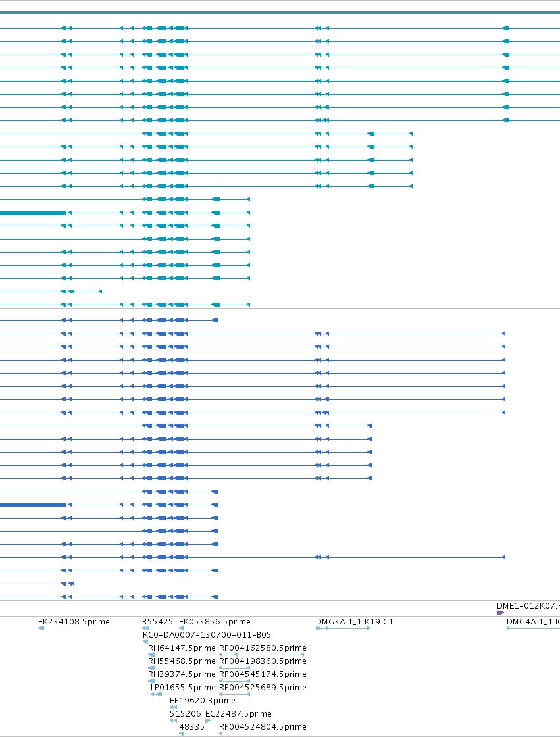
Task: Select alignment glyph below RP004525689.5prime
Action: [235, 694]
